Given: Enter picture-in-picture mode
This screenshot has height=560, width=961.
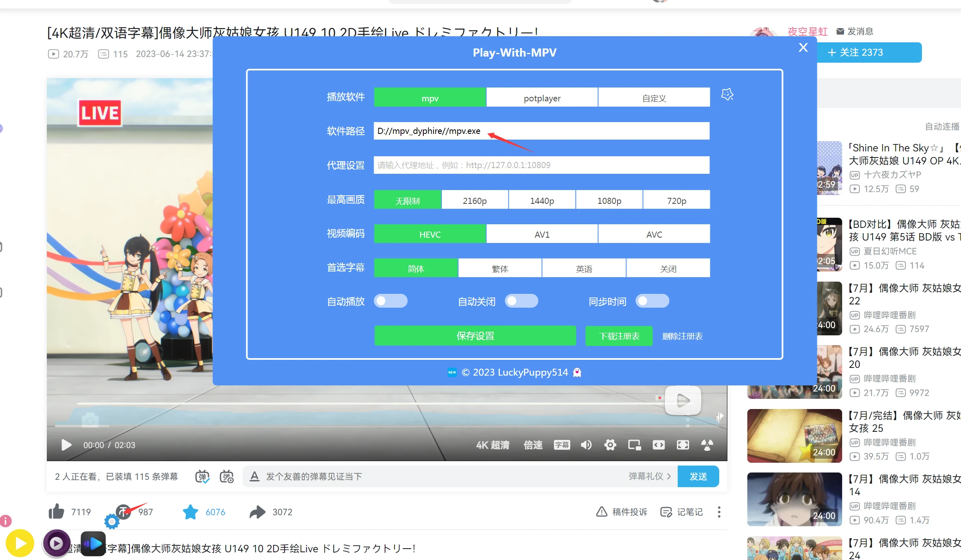Looking at the screenshot, I should (634, 445).
